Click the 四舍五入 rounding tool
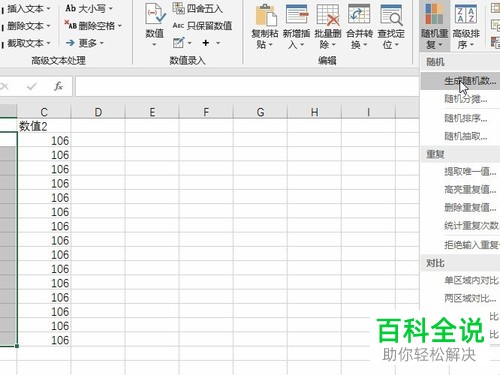The image size is (500, 375). [198, 8]
